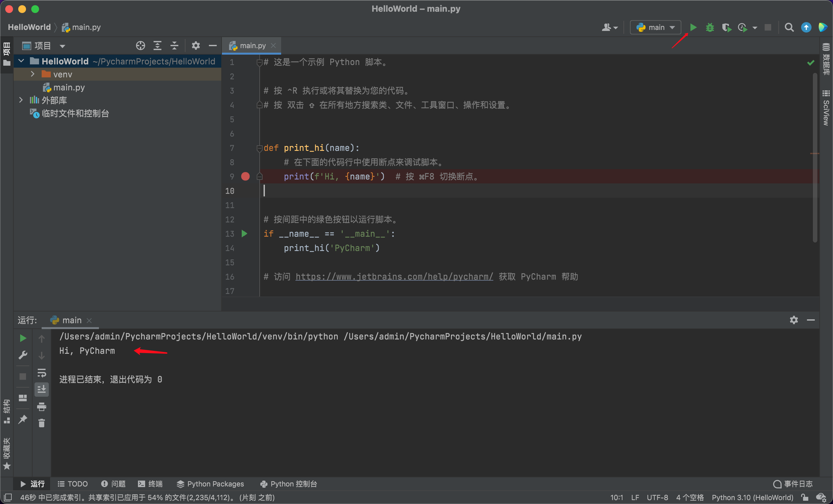Screen dimensions: 833x504
Task: Open Python Packages tool window tab
Action: pyautogui.click(x=210, y=484)
